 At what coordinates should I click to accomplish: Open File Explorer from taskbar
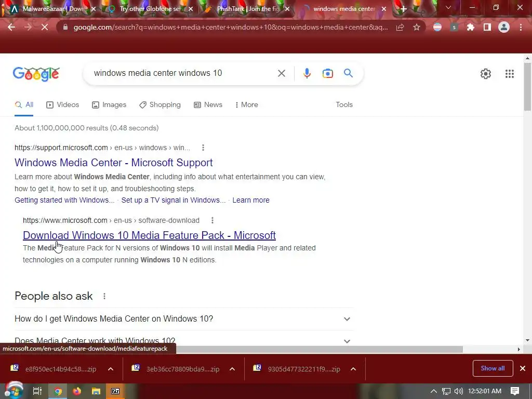pyautogui.click(x=96, y=391)
